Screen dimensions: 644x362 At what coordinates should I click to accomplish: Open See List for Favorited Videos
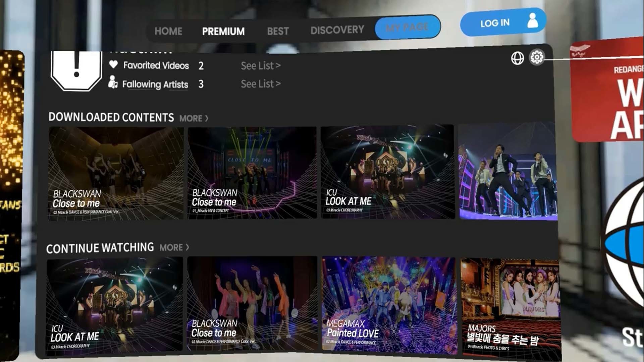coord(260,66)
